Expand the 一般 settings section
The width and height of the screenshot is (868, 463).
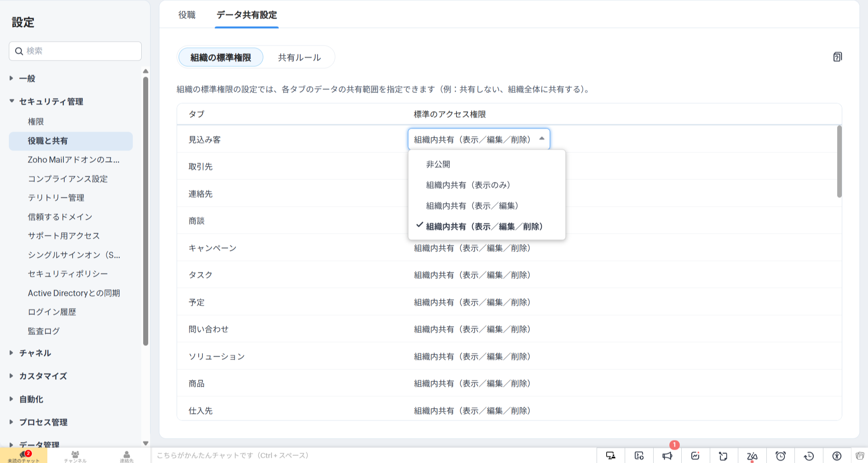coord(27,78)
